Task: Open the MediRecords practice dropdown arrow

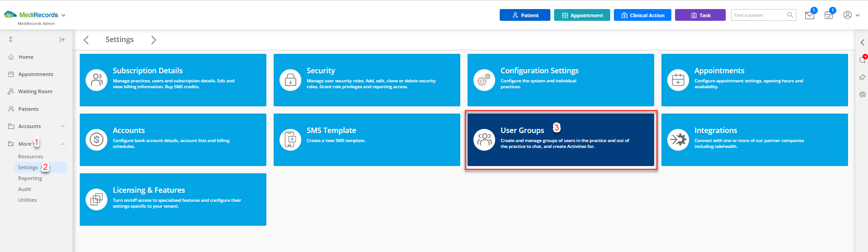Action: (x=63, y=15)
